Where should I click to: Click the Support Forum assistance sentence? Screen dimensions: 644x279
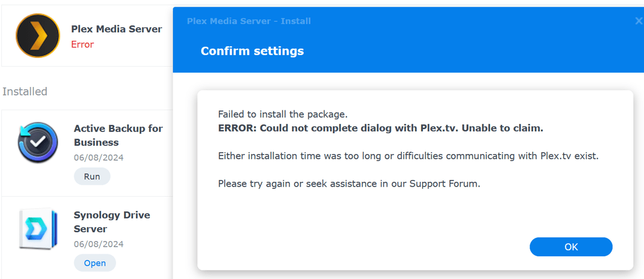349,184
